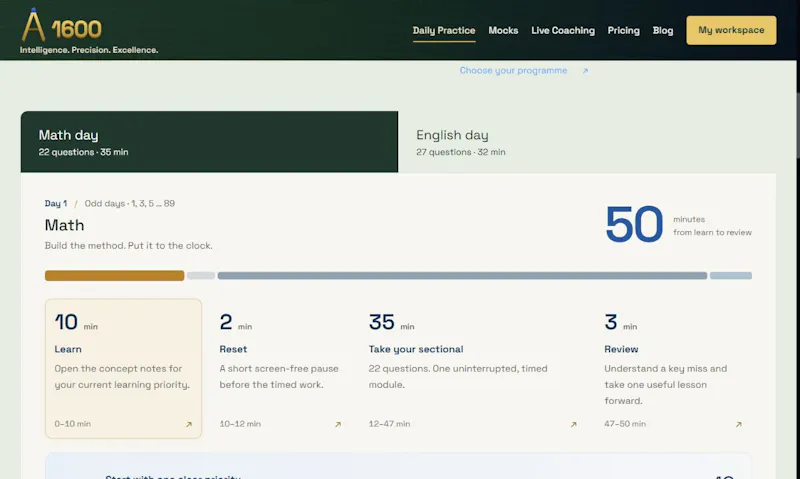The height and width of the screenshot is (479, 800).
Task: Open the Blog nav link
Action: (663, 31)
